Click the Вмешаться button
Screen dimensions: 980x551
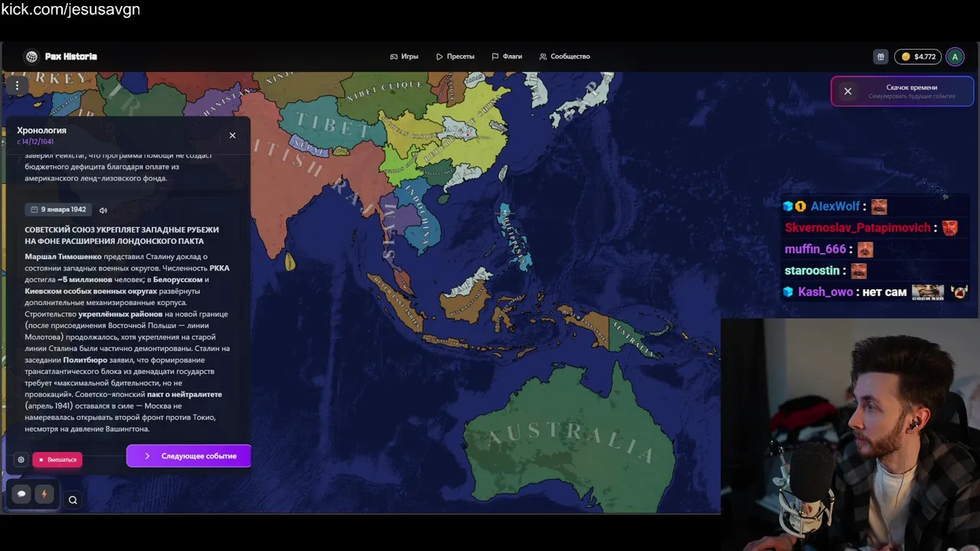(x=57, y=460)
